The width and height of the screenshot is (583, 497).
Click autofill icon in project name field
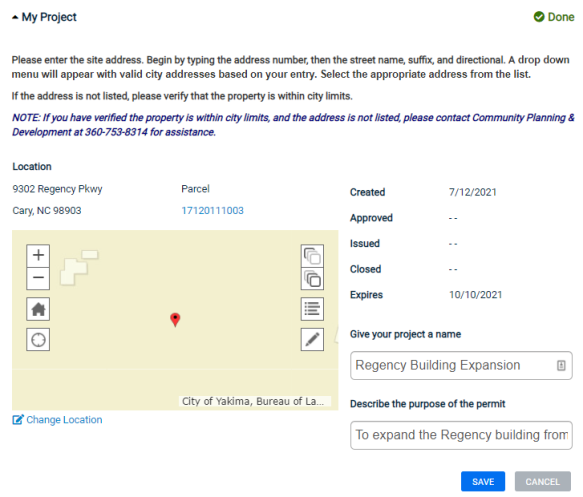click(561, 365)
